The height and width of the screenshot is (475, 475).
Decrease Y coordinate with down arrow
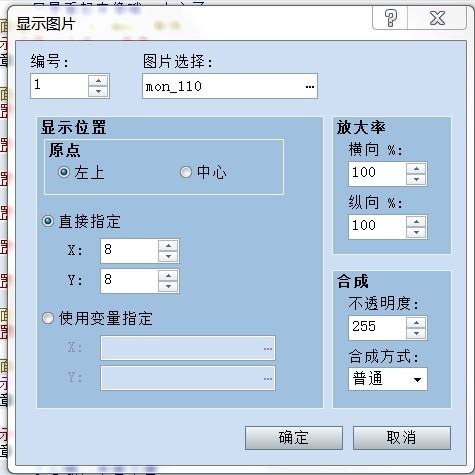[168, 286]
